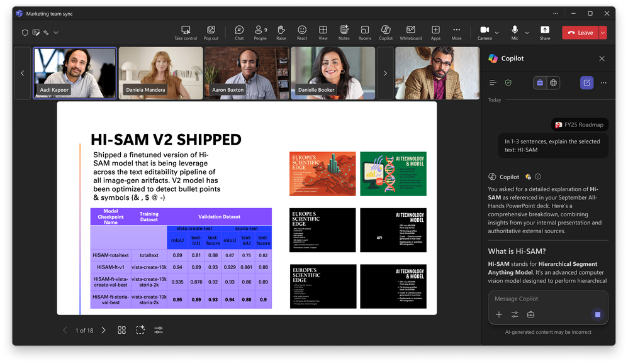Toggle the Copilot panel from toolbar
This screenshot has height=364, width=628.
point(386,33)
